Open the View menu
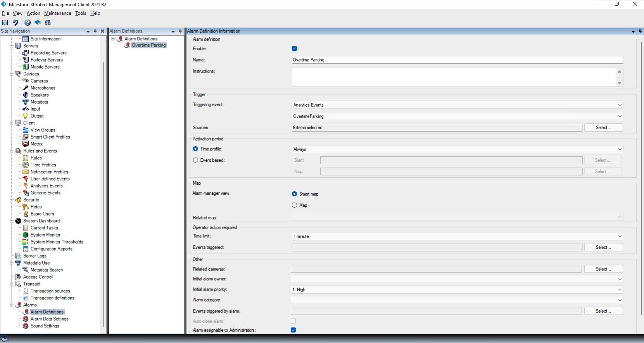 (18, 13)
